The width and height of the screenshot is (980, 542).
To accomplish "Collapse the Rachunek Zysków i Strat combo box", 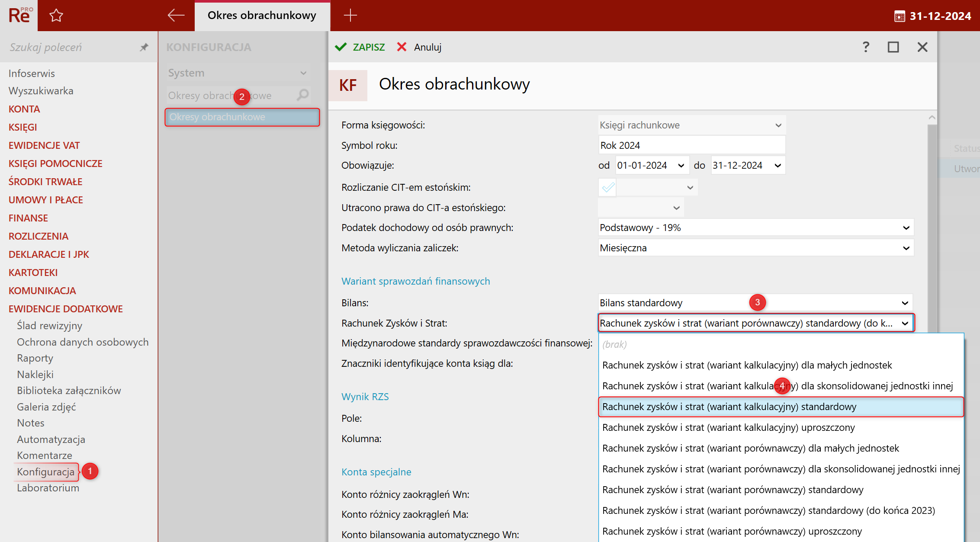I will (905, 323).
